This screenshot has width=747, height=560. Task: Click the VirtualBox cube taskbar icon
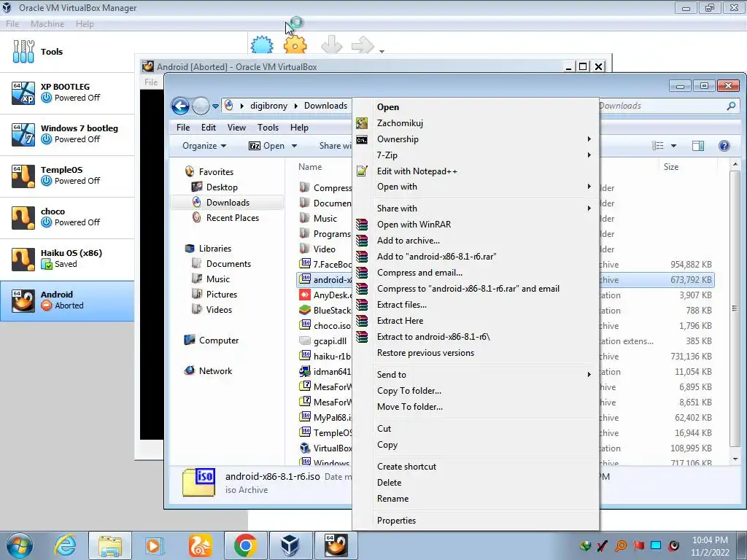[290, 545]
